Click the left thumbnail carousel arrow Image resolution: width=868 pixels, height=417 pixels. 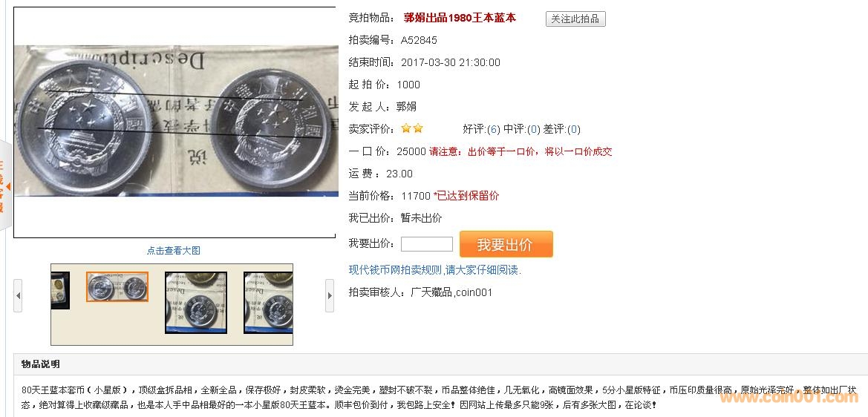[x=18, y=295]
